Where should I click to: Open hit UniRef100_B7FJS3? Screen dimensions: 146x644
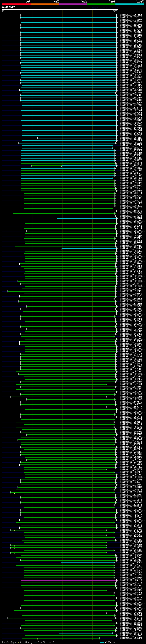pos(131,30)
